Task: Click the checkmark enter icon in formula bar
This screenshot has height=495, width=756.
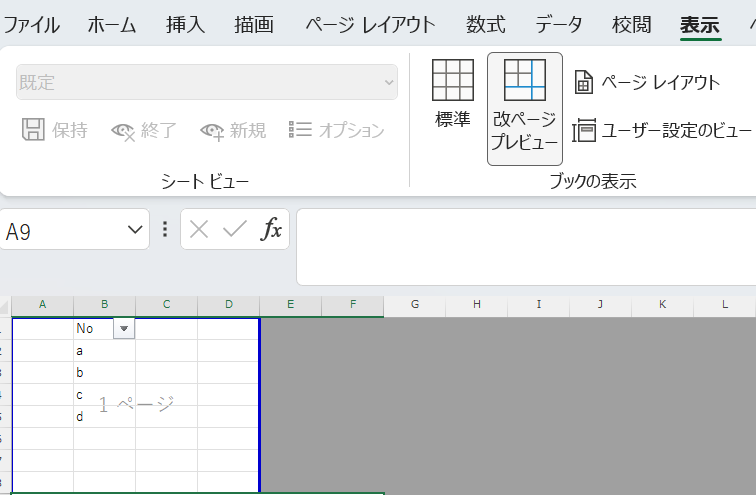Action: [x=235, y=230]
